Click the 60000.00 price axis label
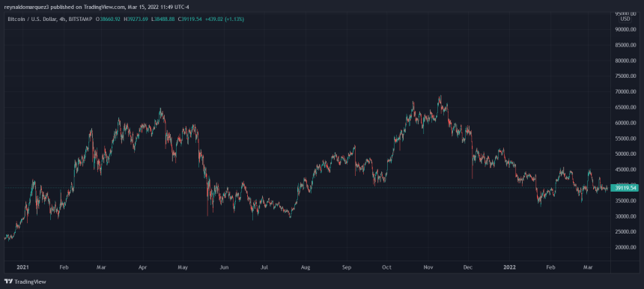Viewport: 644px width, 289px height. (x=625, y=123)
